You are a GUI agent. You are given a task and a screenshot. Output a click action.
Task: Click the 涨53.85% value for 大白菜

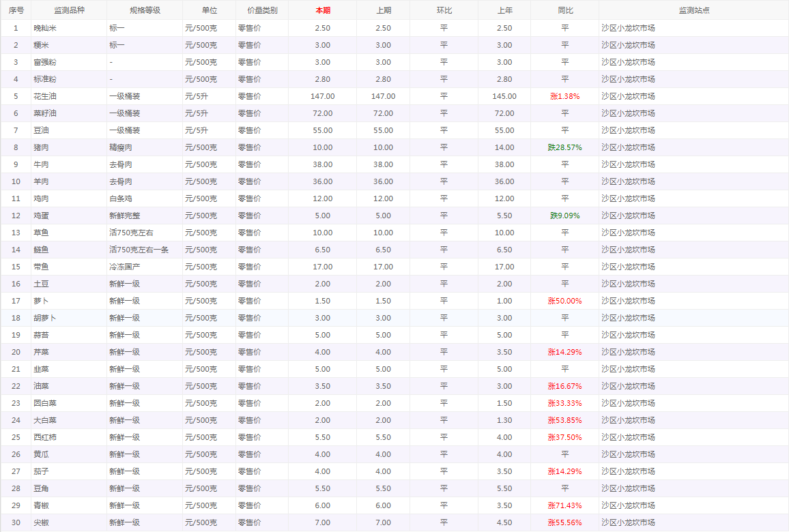(x=564, y=420)
